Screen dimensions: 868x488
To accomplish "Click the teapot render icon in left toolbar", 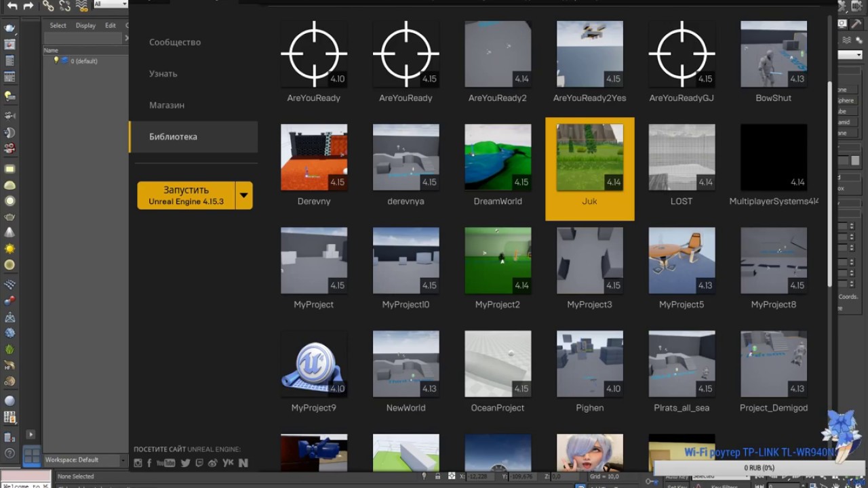I will click(9, 28).
